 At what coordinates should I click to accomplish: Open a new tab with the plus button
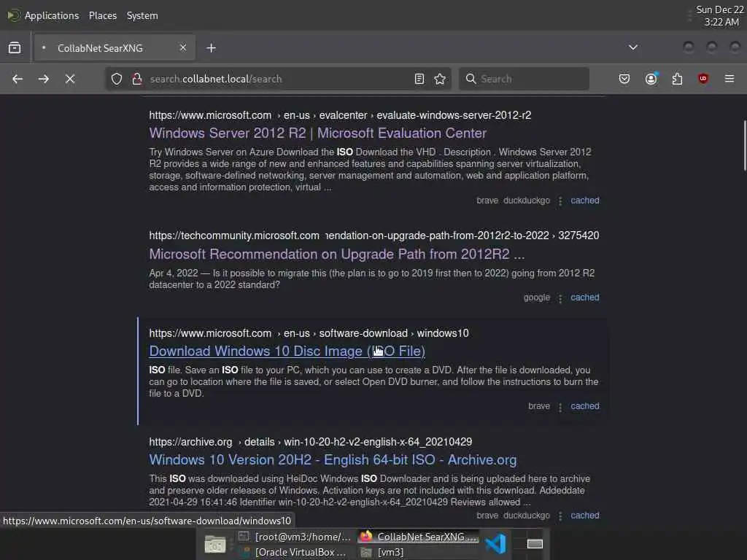(211, 48)
